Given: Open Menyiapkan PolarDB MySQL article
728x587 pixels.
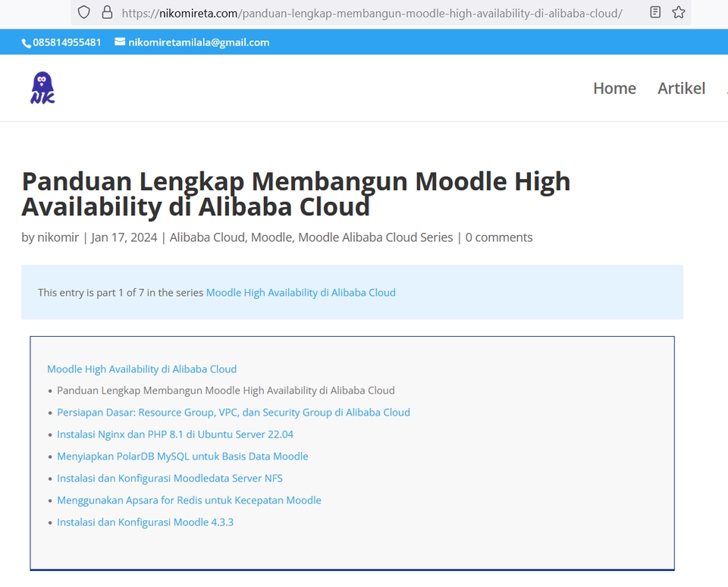Looking at the screenshot, I should click(x=183, y=456).
